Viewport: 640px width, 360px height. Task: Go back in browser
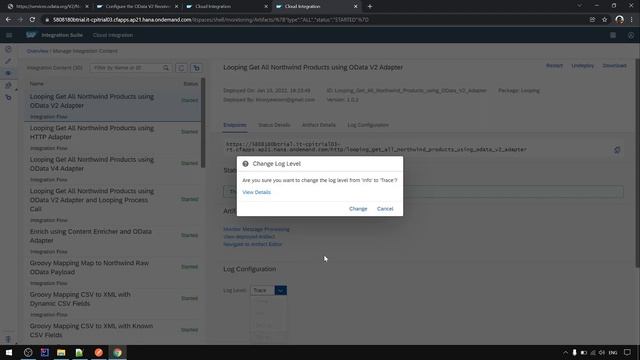8,20
